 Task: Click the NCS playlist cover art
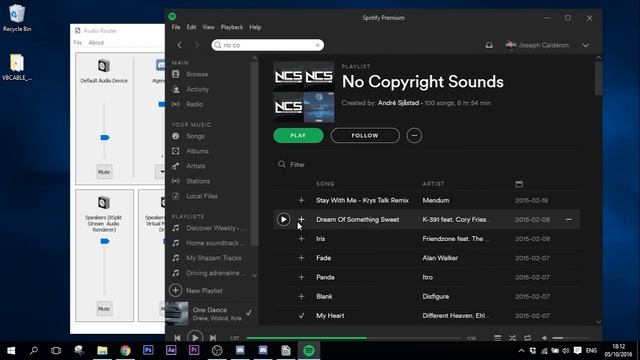tap(304, 92)
